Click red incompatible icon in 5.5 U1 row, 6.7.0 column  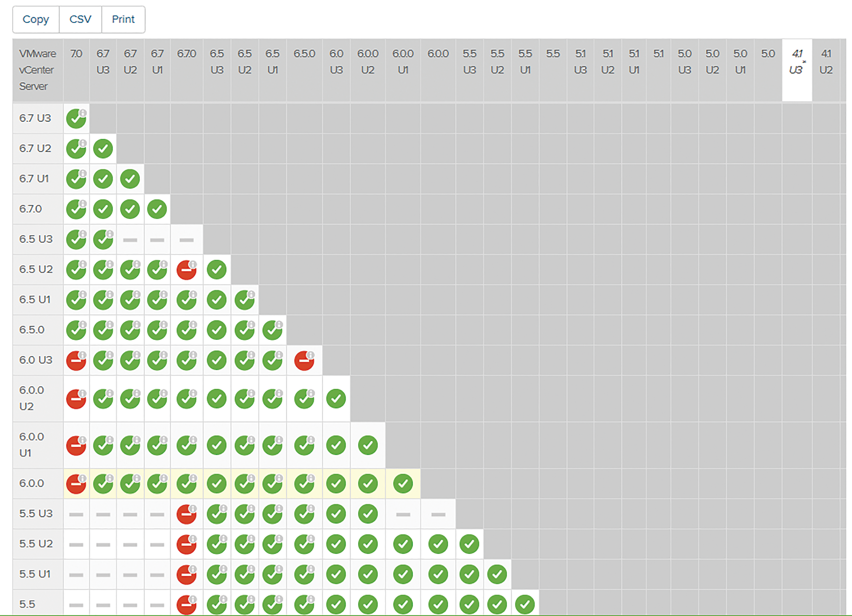coord(187,575)
